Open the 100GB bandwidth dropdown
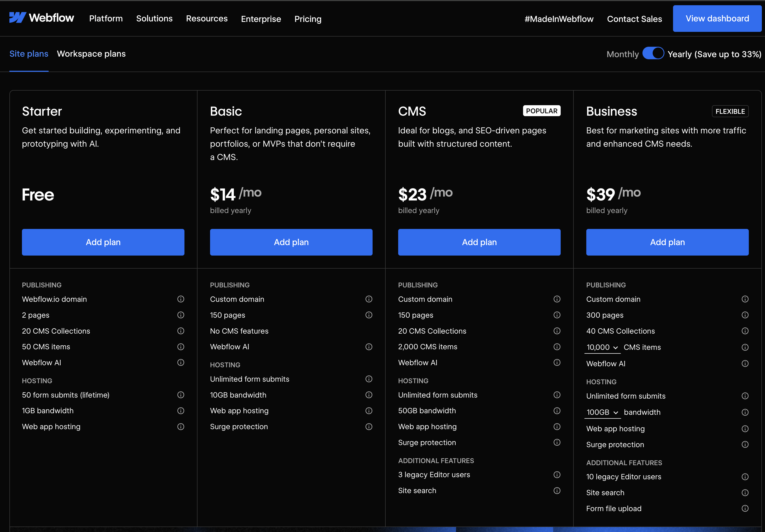Screen dimensions: 765x532 pos(602,412)
